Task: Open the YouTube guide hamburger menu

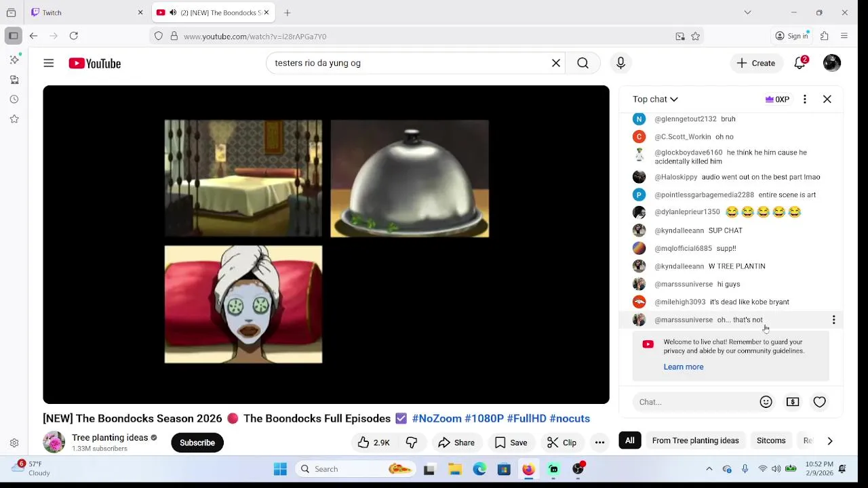Action: point(49,63)
